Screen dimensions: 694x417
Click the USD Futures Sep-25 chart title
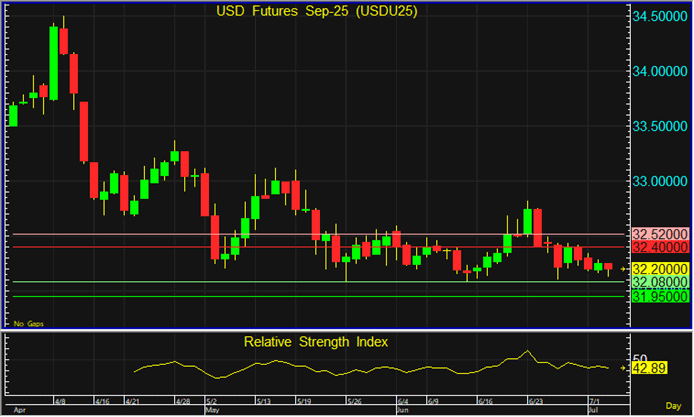(x=317, y=12)
